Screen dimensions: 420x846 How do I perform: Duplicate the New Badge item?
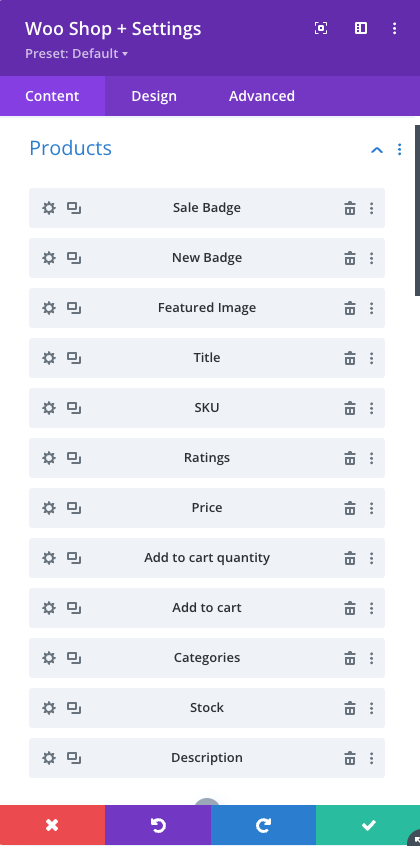pos(74,258)
